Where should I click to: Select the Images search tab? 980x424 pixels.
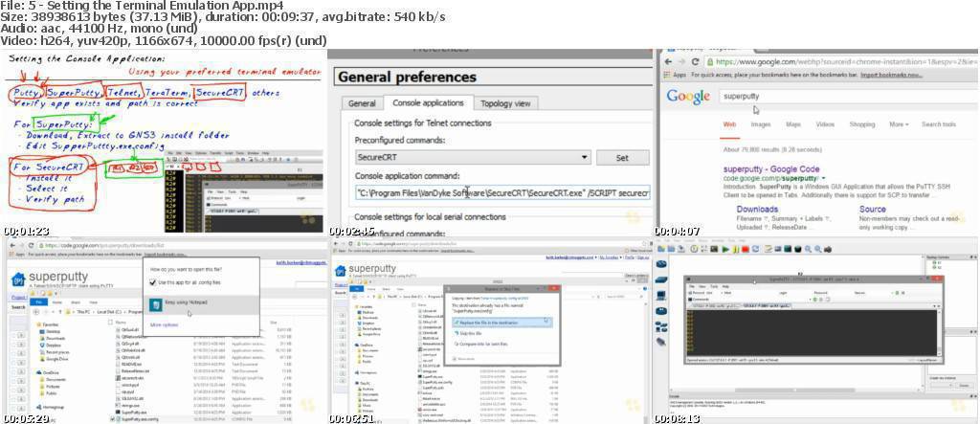click(760, 124)
